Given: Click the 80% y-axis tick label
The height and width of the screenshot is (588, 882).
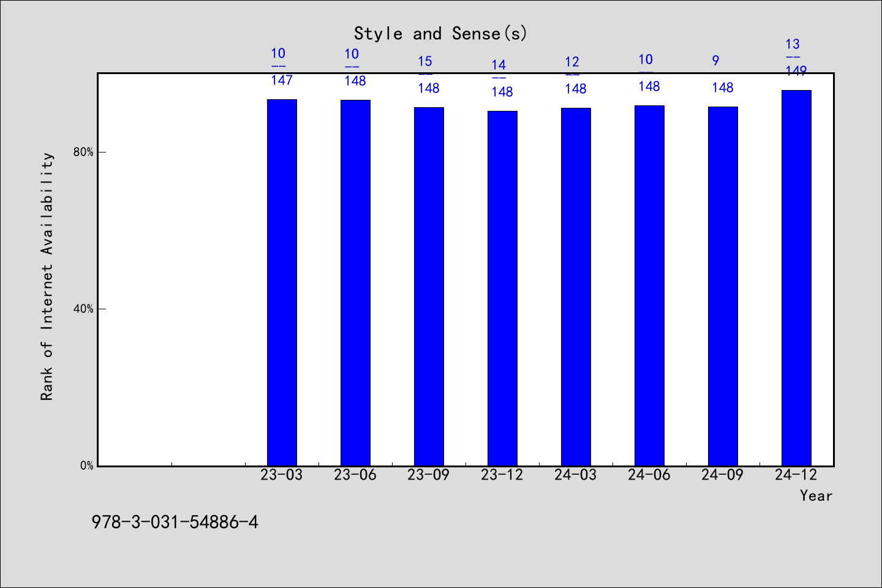Looking at the screenshot, I should [x=83, y=152].
